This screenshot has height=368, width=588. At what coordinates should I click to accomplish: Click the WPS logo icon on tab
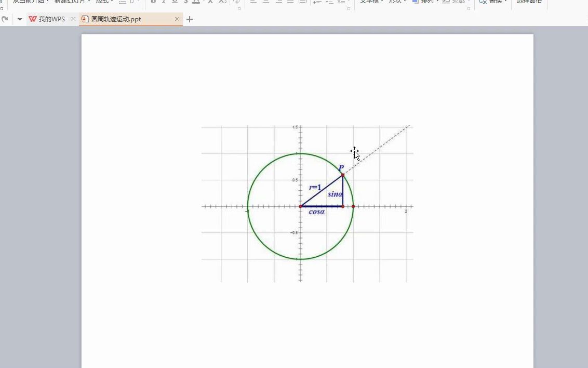(33, 19)
